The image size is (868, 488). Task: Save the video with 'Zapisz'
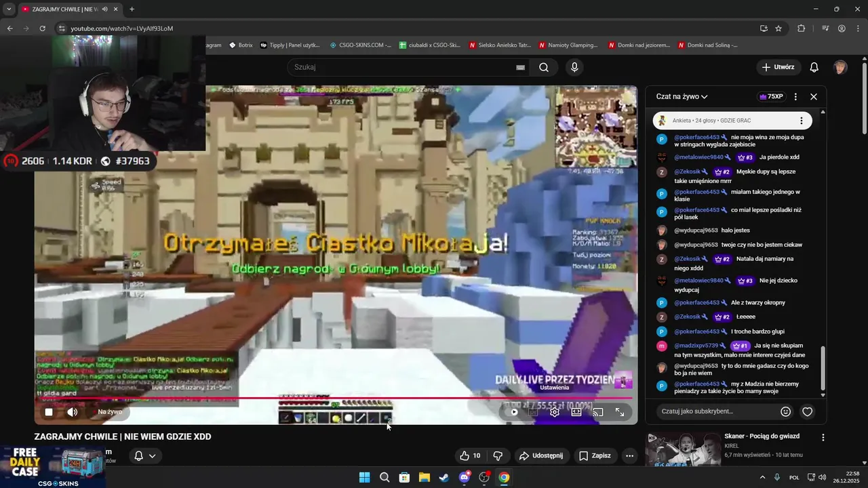[x=595, y=455]
